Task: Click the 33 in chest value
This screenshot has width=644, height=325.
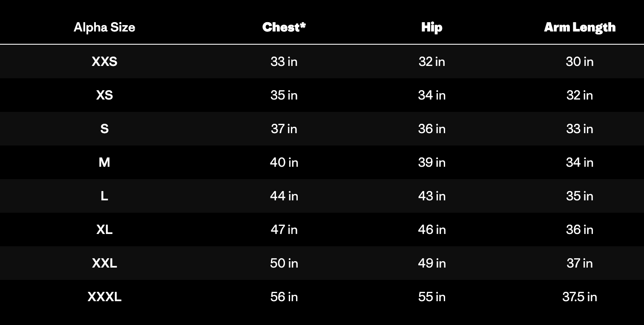Action: point(284,62)
